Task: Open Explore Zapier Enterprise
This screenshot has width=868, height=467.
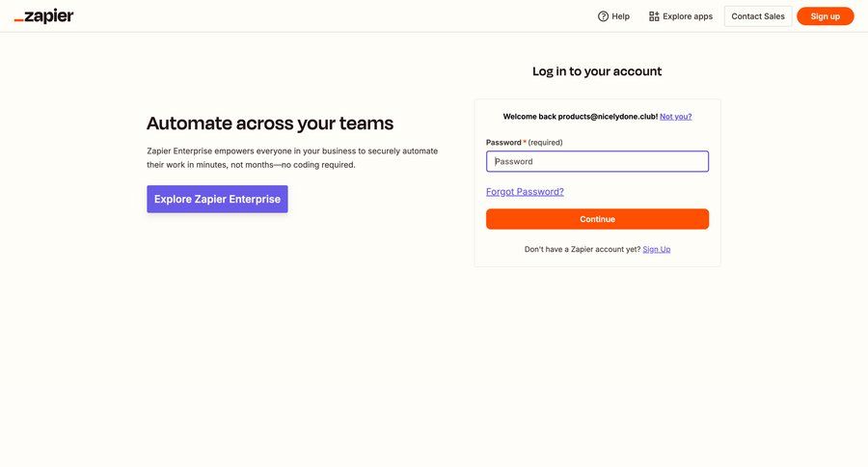Action: tap(217, 199)
